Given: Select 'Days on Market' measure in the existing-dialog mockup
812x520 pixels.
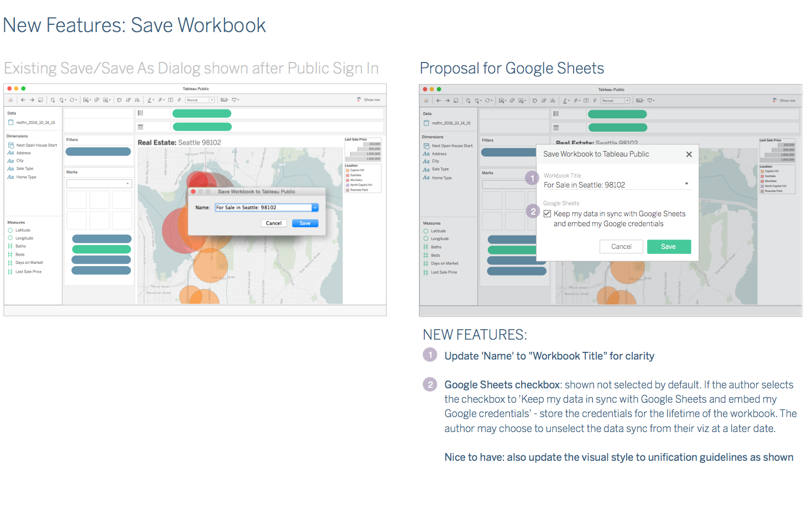Looking at the screenshot, I should 25,263.
